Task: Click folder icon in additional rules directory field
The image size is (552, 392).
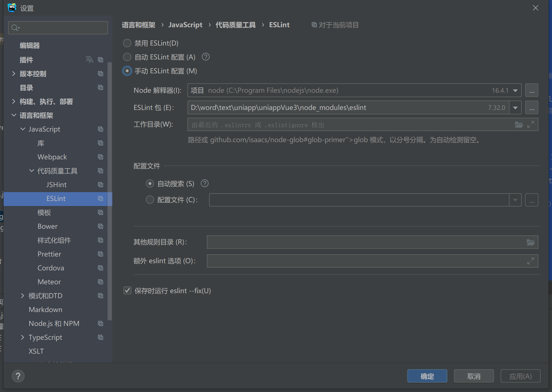Action: pyautogui.click(x=530, y=242)
